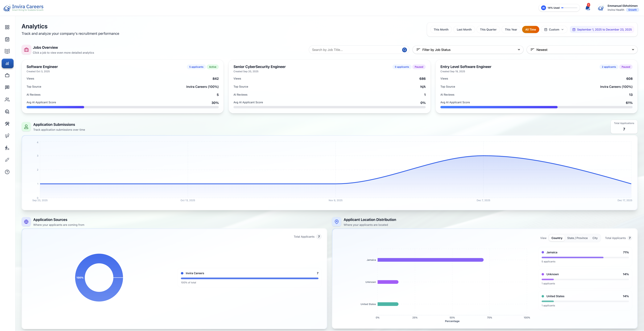
Task: Select the Country location view
Action: click(557, 238)
